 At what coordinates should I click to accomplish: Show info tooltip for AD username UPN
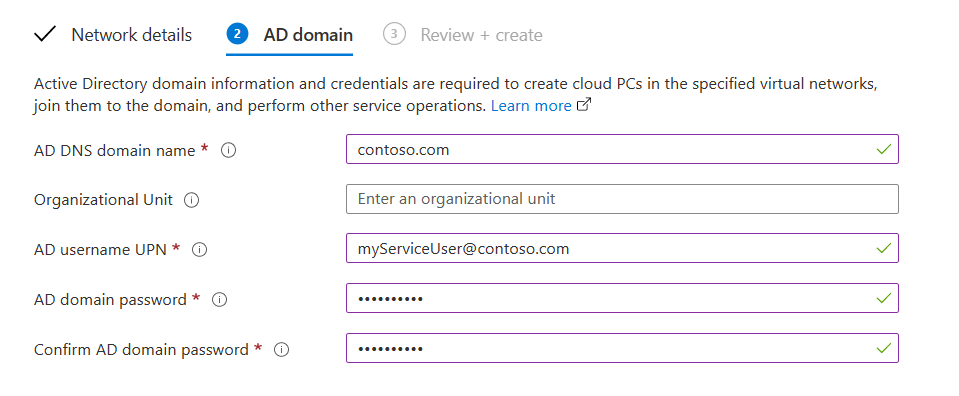[x=199, y=250]
